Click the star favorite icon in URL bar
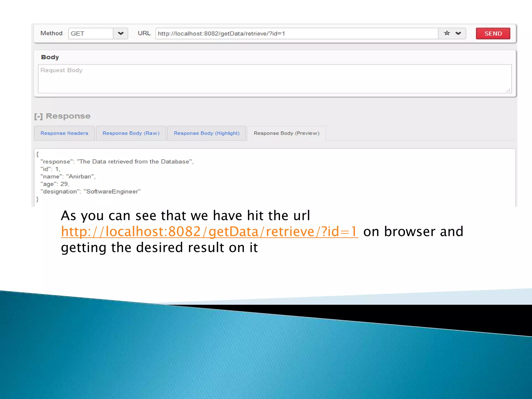Viewport: 532px width, 399px height. tap(447, 33)
